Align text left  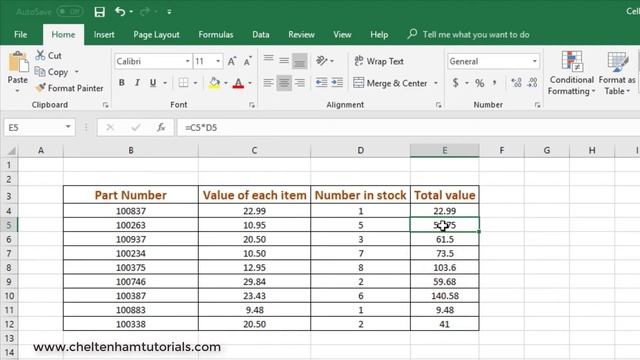[x=268, y=83]
